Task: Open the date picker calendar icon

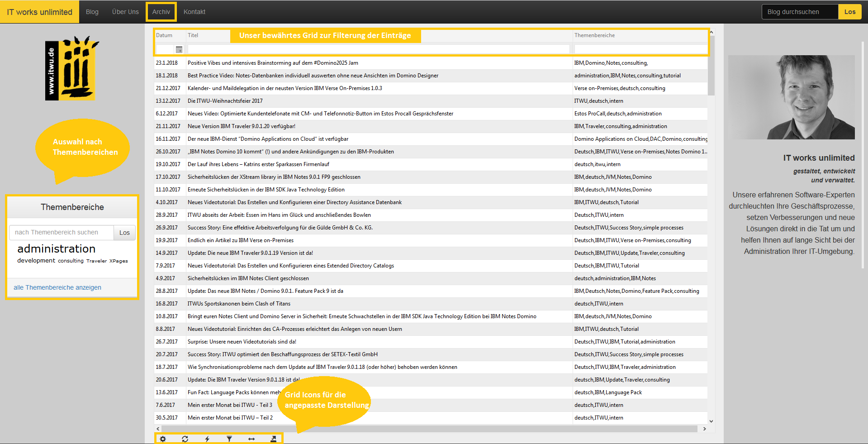Action: [x=179, y=49]
